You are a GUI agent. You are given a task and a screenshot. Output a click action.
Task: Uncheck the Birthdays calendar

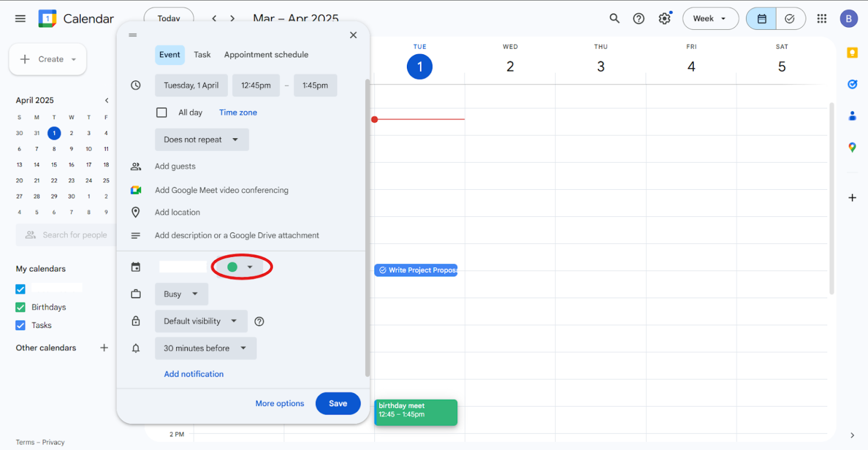(20, 307)
